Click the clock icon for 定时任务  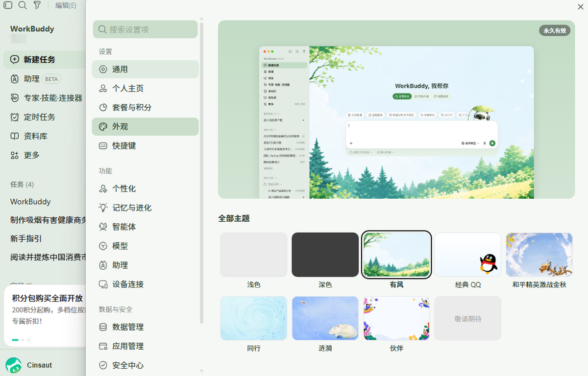15,117
